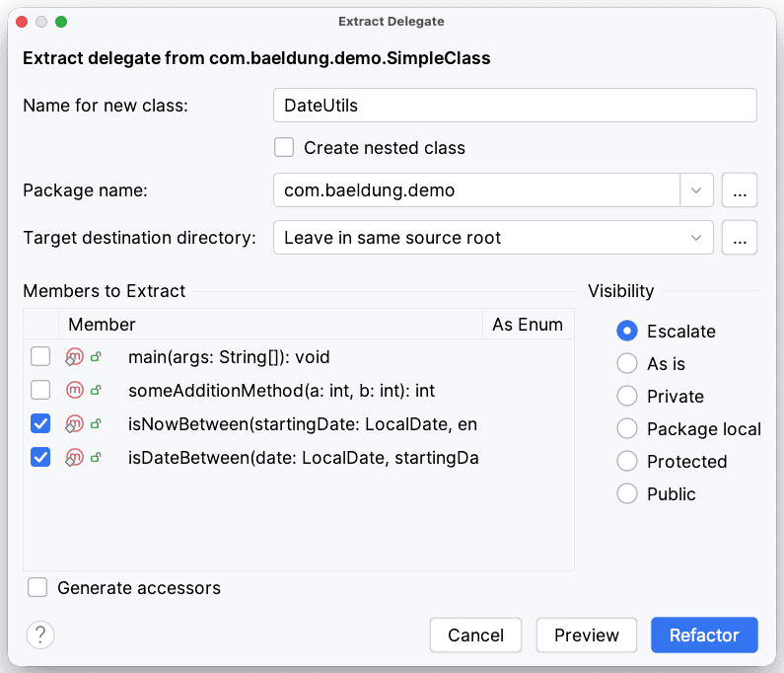This screenshot has height=673, width=784.
Task: Enable Generate accessors option
Action: 37,588
